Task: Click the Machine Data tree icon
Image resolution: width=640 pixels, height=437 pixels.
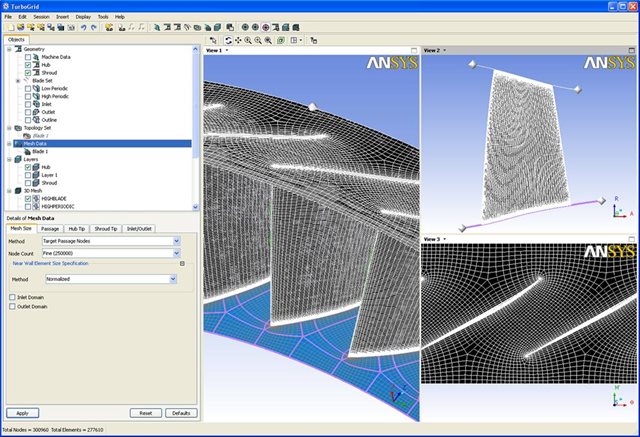Action: tap(36, 57)
